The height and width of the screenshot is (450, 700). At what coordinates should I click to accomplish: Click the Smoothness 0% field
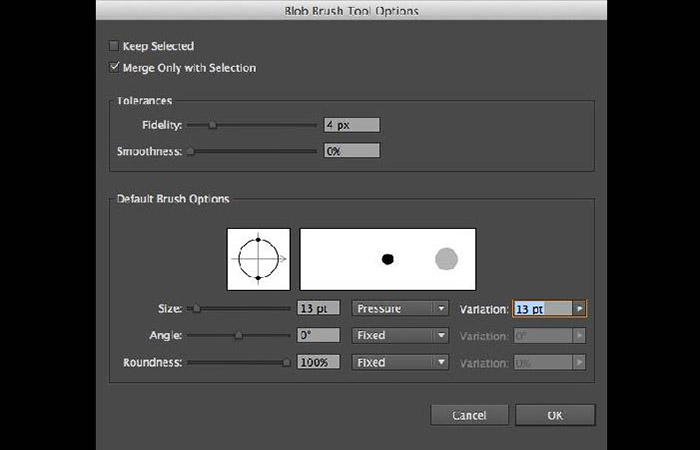click(352, 151)
